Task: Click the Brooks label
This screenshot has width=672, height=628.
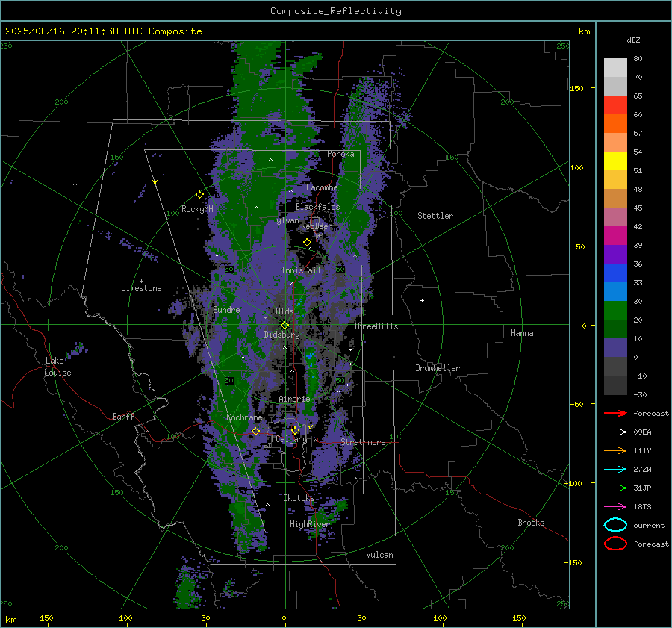Action: click(x=531, y=523)
